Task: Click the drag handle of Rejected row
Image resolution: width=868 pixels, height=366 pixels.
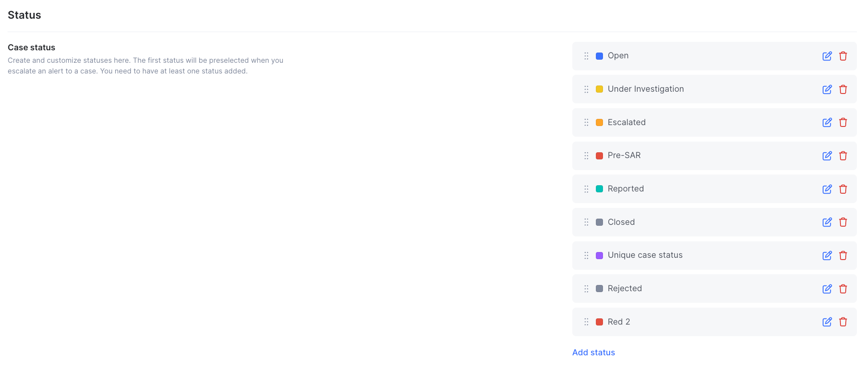Action: [587, 289]
